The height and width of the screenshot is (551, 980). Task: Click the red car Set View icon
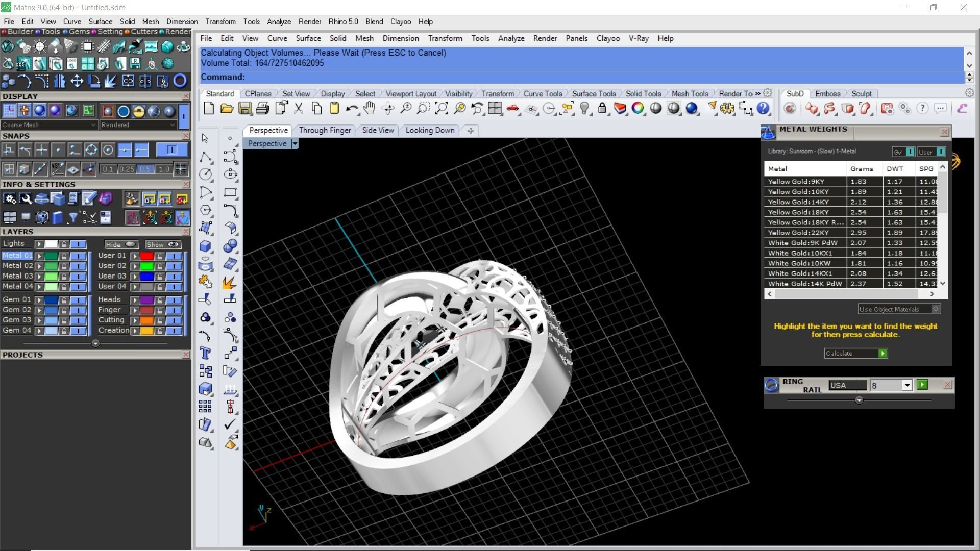pyautogui.click(x=512, y=108)
